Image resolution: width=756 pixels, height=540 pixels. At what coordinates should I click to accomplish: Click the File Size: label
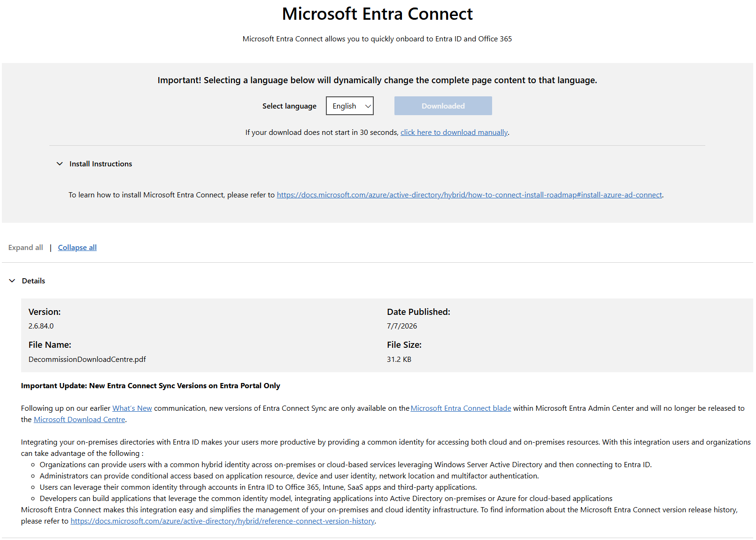point(404,345)
